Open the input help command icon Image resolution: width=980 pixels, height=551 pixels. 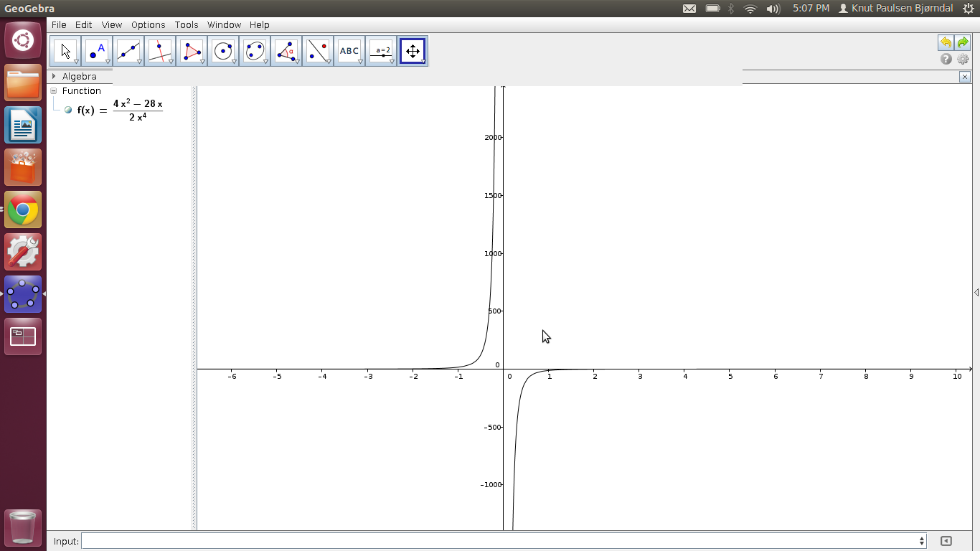[x=946, y=541]
